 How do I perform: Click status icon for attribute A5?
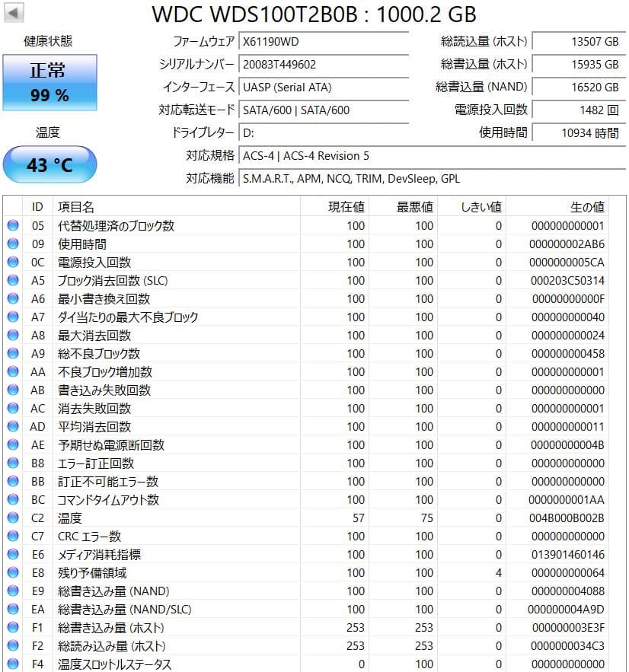[13, 280]
